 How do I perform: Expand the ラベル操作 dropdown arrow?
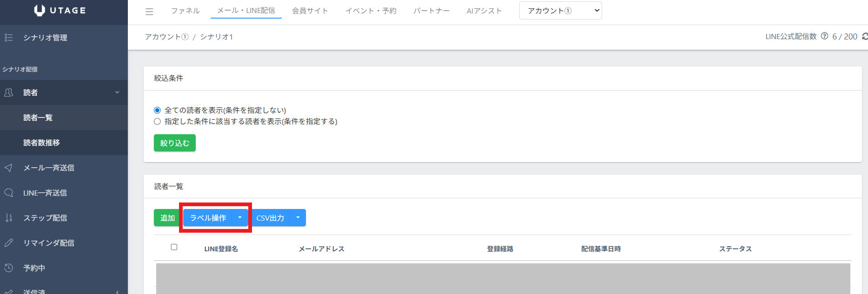240,217
